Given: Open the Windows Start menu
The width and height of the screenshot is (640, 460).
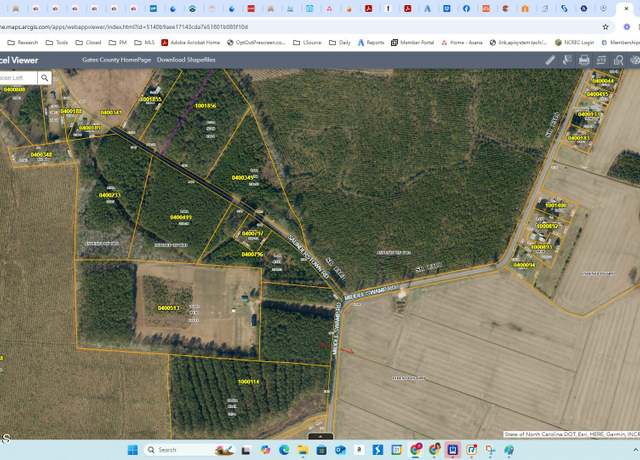Looking at the screenshot, I should tap(133, 450).
